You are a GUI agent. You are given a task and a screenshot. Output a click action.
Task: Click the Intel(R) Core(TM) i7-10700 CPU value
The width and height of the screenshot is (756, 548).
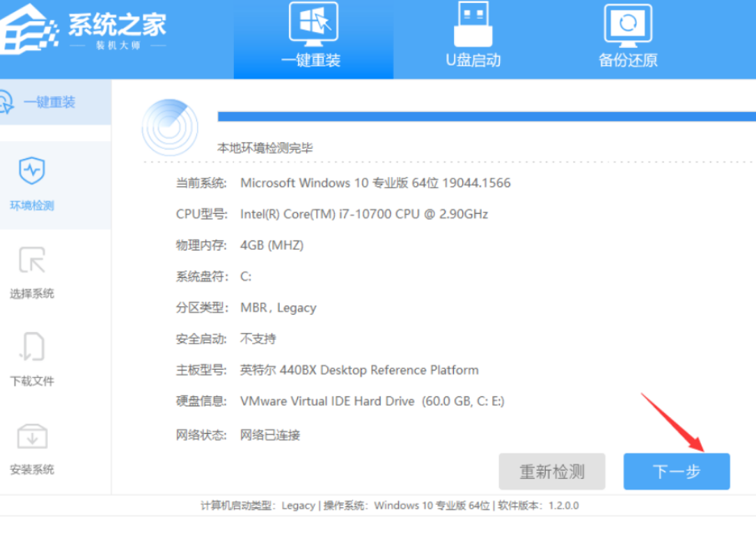coord(364,214)
